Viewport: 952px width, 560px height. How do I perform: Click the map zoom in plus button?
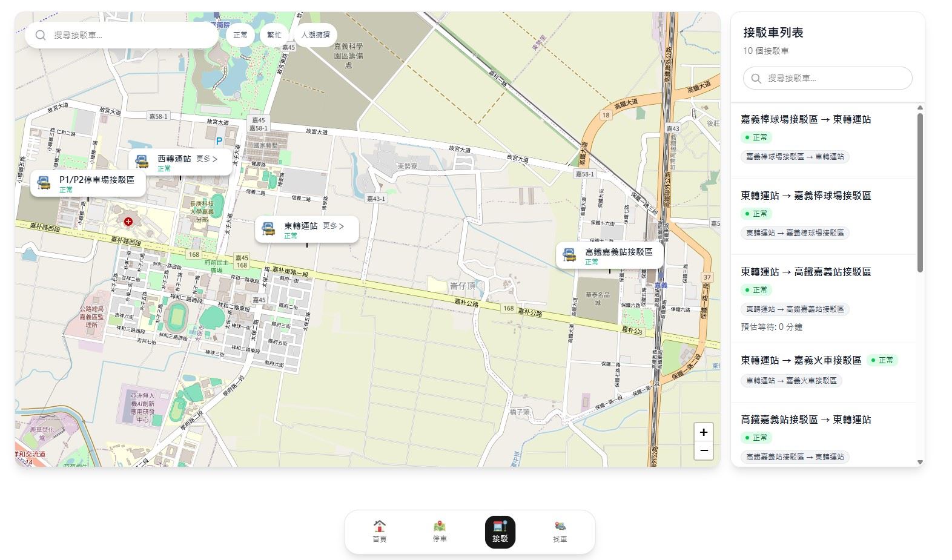click(703, 432)
